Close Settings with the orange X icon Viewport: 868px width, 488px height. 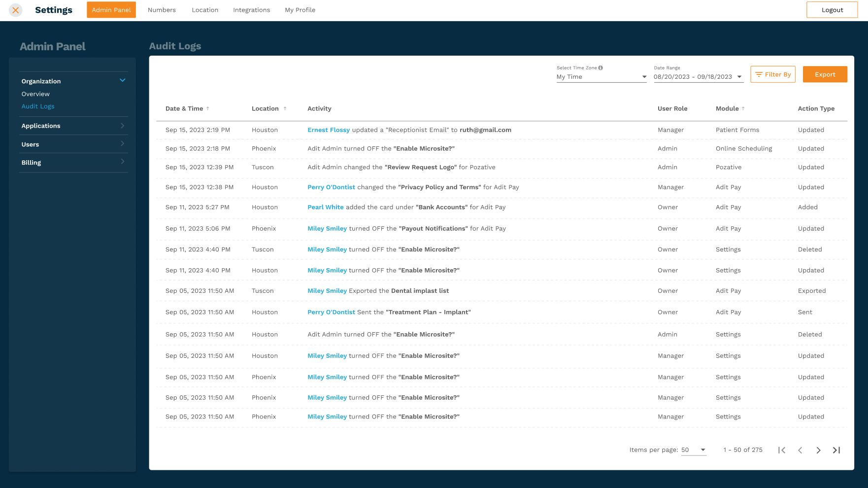click(16, 10)
